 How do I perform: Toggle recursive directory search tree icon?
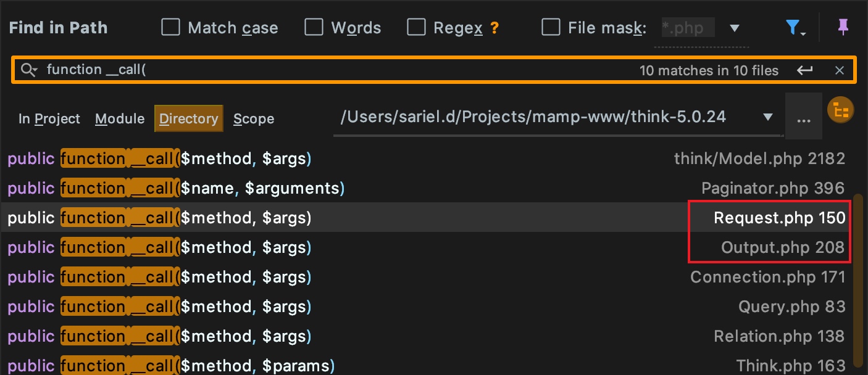(840, 110)
